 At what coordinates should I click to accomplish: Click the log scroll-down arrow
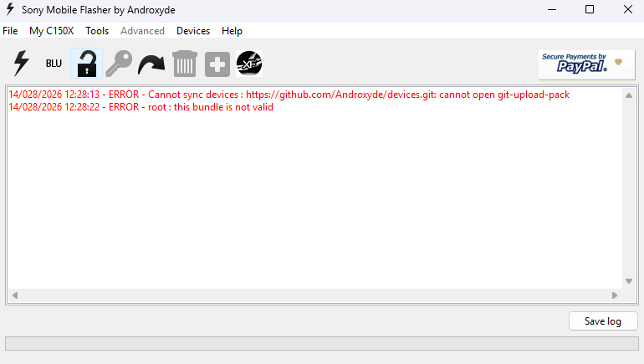coord(629,281)
